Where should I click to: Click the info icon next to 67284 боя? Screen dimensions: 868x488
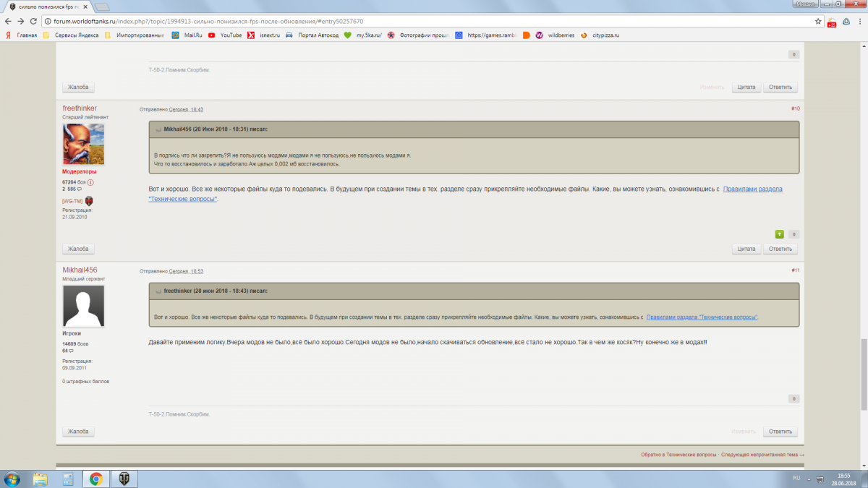click(x=91, y=181)
